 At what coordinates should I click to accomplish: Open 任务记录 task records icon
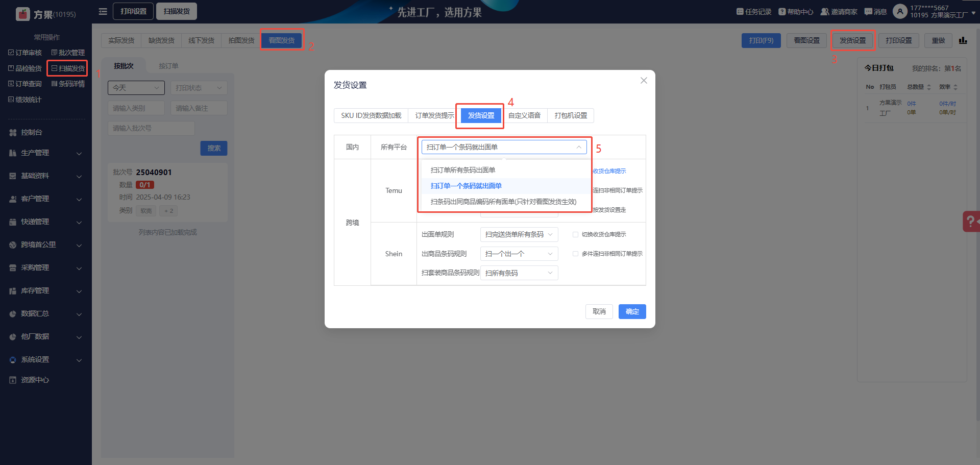(x=740, y=12)
